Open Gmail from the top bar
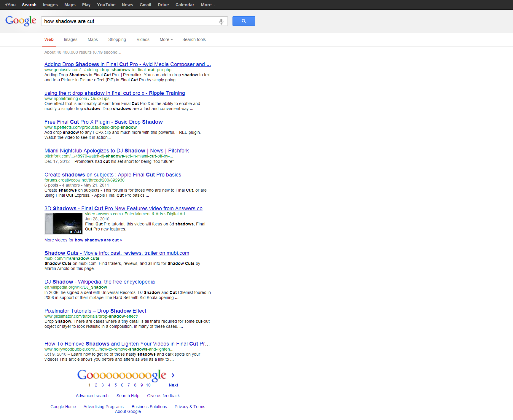Screen dimensions: 513x420 pos(145,5)
